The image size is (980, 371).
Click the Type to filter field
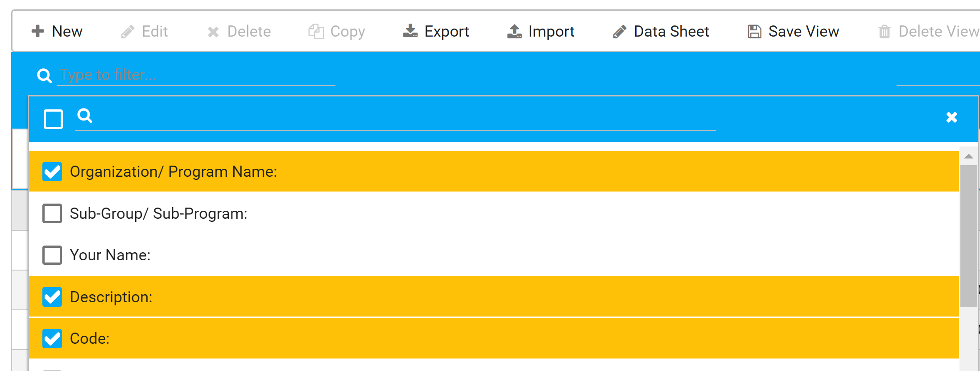pyautogui.click(x=196, y=75)
